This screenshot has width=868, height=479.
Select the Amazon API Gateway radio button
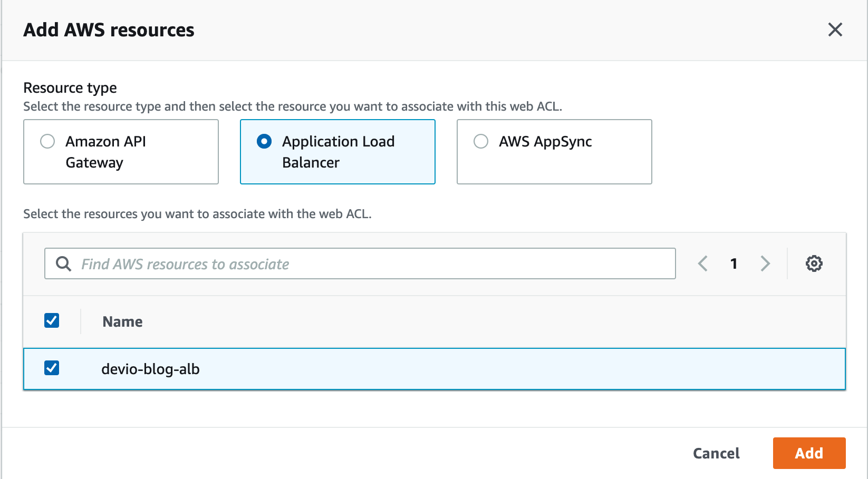48,141
